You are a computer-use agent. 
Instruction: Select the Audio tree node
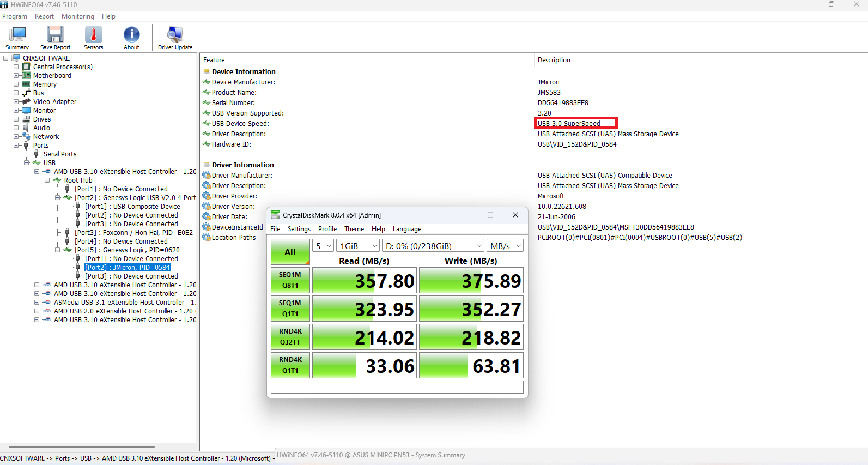point(41,128)
